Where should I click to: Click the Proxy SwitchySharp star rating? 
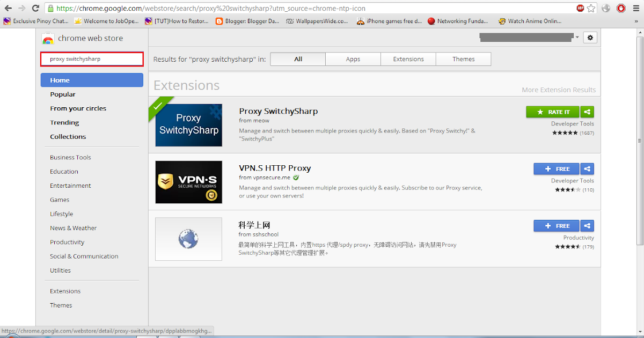pos(565,133)
